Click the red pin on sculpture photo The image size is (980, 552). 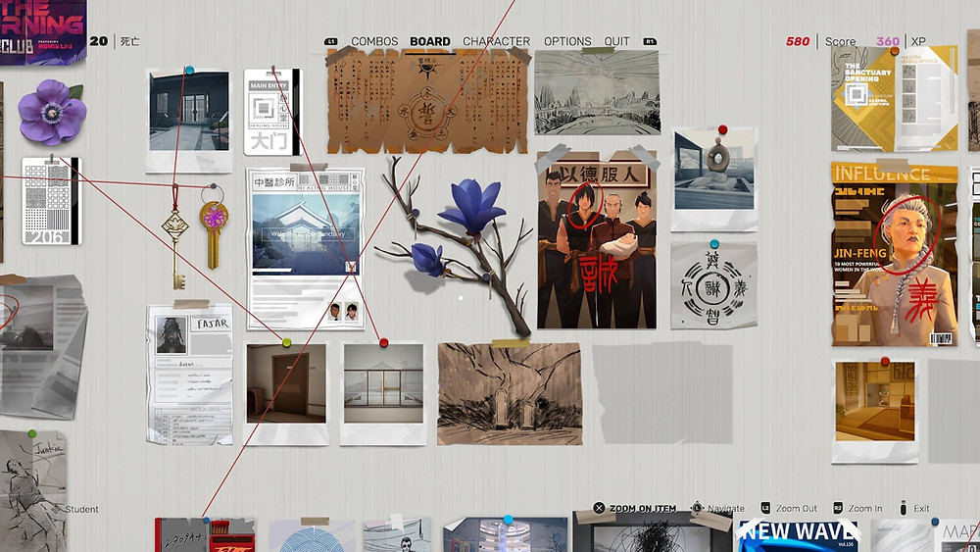click(722, 129)
